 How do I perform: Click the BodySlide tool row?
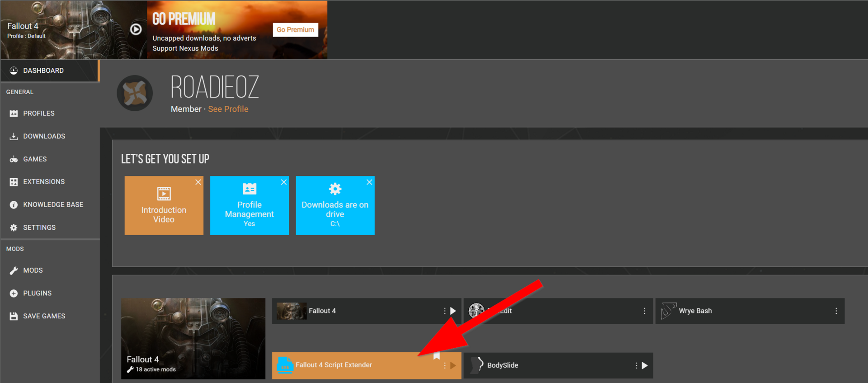click(x=558, y=365)
